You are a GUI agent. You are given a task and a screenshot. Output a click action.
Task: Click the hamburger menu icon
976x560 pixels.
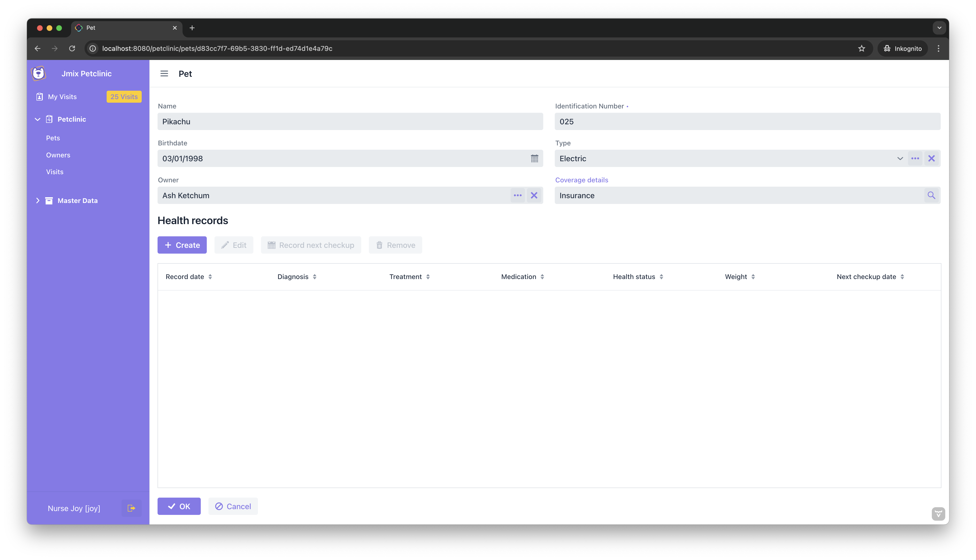point(164,73)
